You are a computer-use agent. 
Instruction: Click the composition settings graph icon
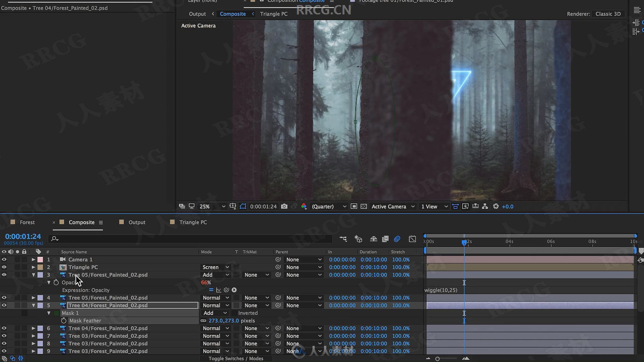pos(412,239)
